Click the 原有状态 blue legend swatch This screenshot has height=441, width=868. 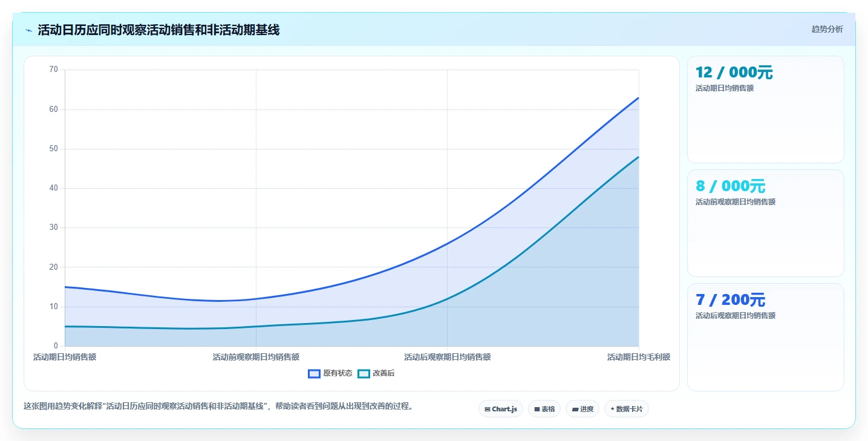314,374
